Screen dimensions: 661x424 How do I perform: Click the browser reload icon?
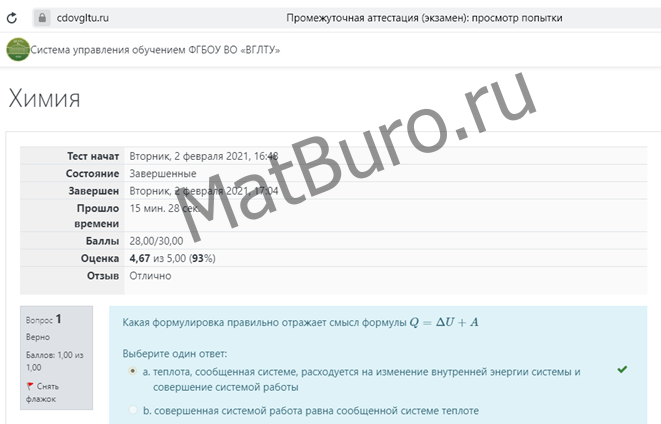[14, 17]
